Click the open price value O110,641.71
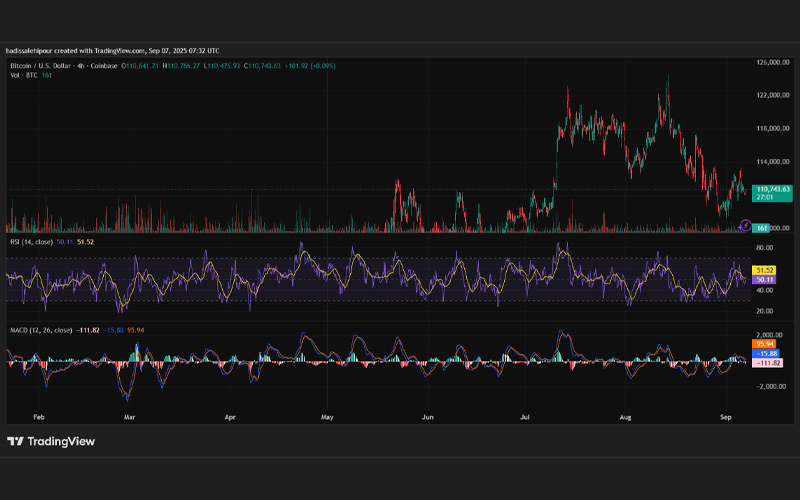The height and width of the screenshot is (500, 800). [140, 66]
